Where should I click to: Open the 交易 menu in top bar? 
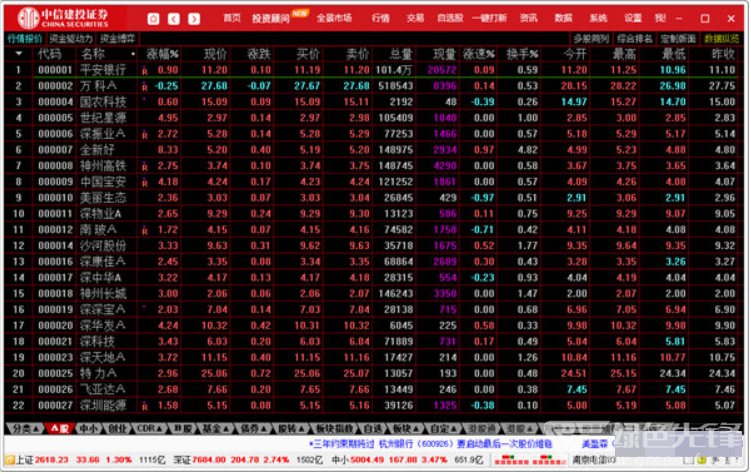point(415,18)
